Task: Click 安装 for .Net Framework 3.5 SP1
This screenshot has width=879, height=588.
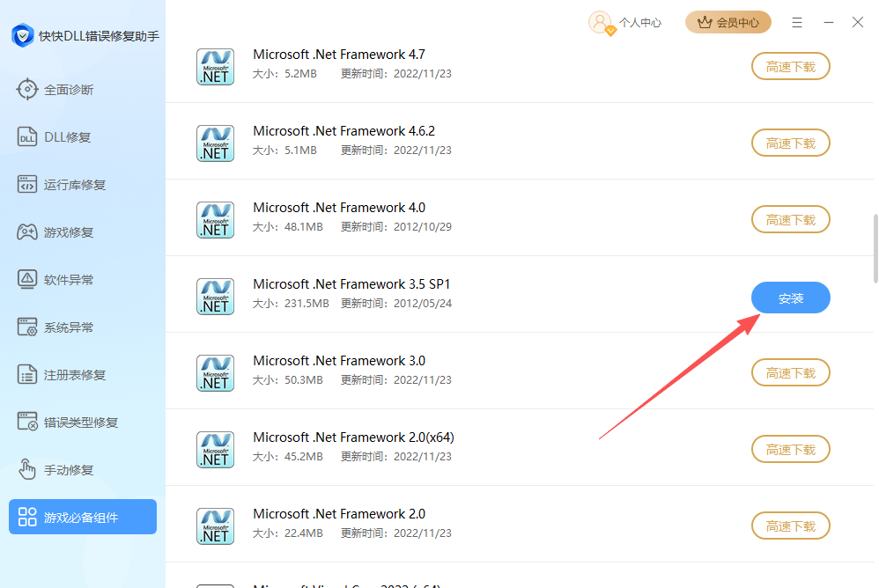Action: click(790, 298)
